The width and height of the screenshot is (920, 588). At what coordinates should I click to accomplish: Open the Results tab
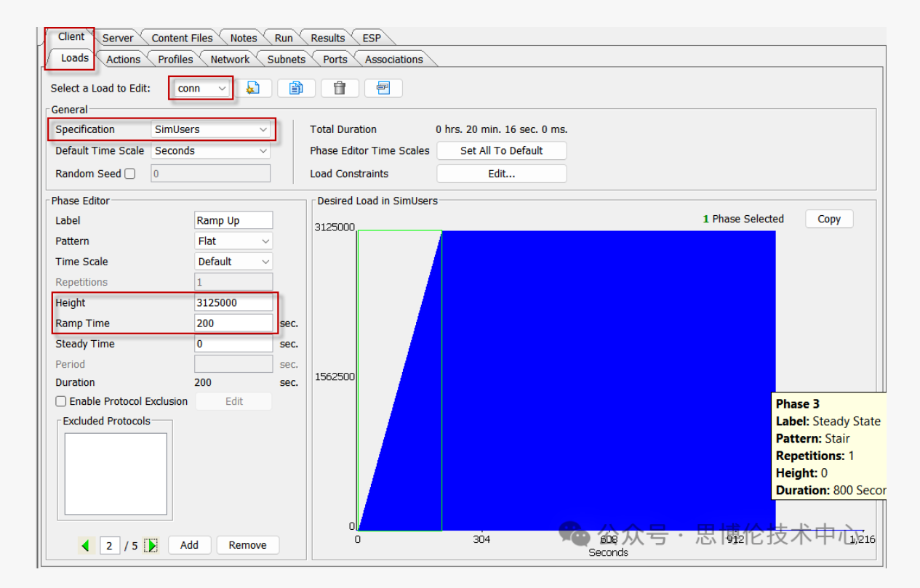327,38
